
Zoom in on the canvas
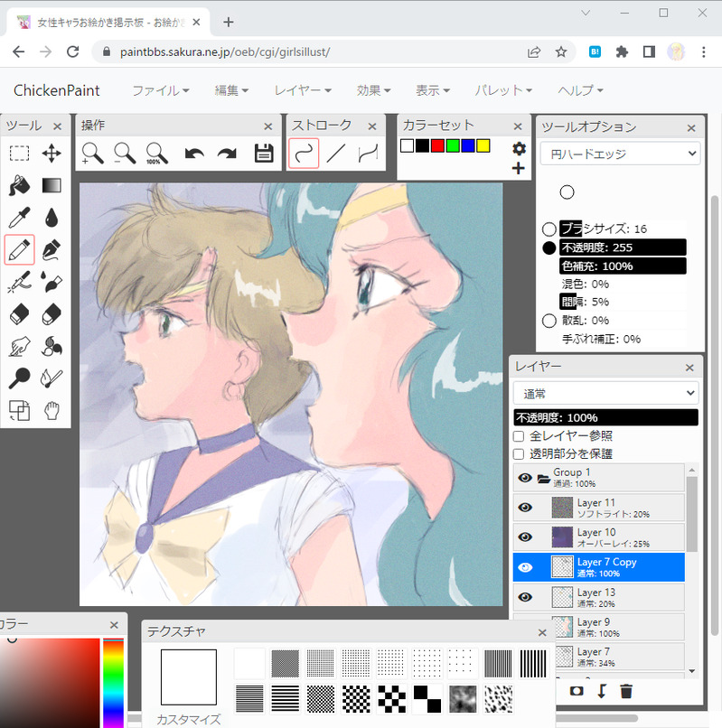tap(92, 154)
